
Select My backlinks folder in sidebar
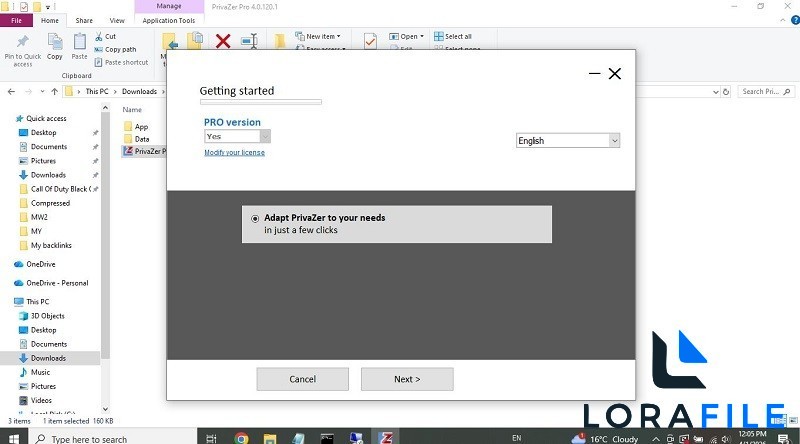[x=45, y=245]
